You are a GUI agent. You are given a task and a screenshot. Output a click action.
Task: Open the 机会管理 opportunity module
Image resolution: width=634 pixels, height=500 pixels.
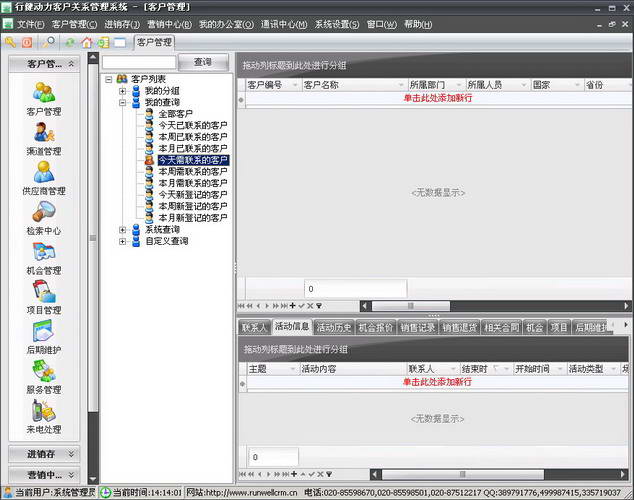[x=44, y=257]
